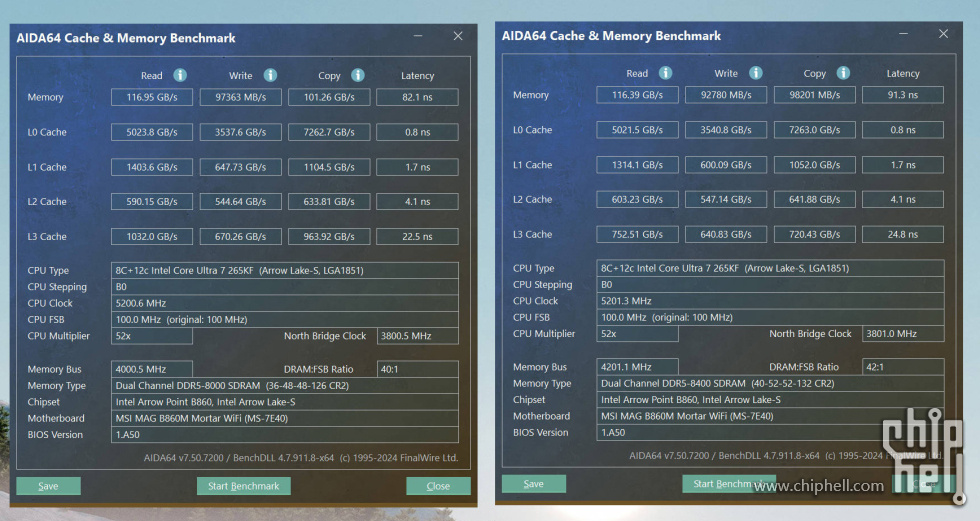This screenshot has height=521, width=980.
Task: Click Save button in right window
Action: coord(534,484)
